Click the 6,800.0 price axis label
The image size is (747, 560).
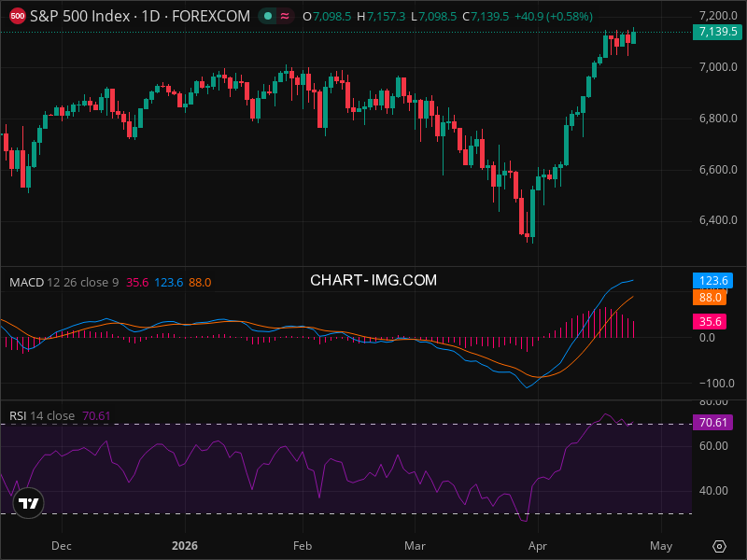pyautogui.click(x=718, y=119)
